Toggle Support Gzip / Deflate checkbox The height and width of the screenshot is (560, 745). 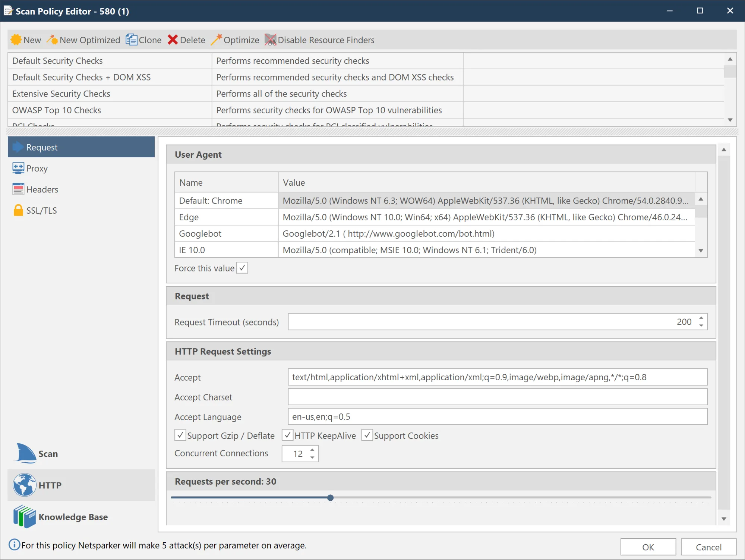pos(180,435)
